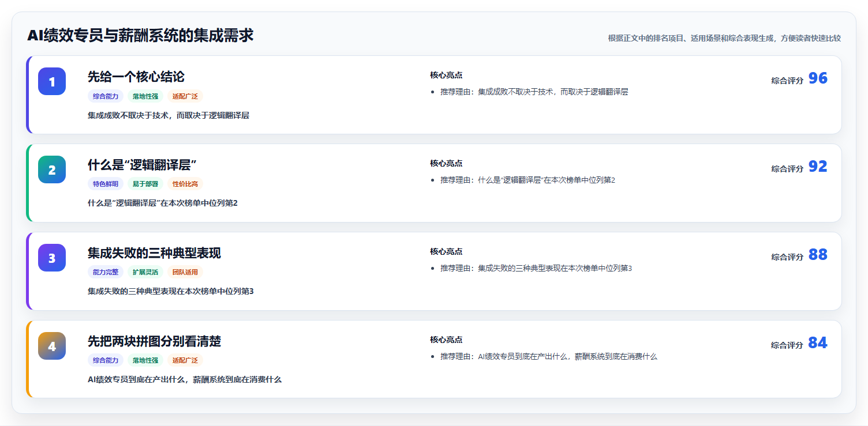Screen dimensions: 868x426
Task: Click 综合评分 label beside score 92
Action: [x=787, y=169]
